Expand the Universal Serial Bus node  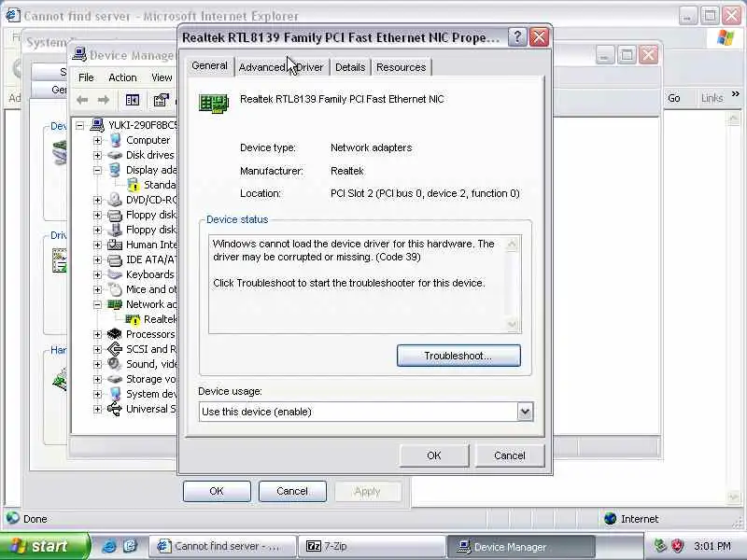click(98, 409)
